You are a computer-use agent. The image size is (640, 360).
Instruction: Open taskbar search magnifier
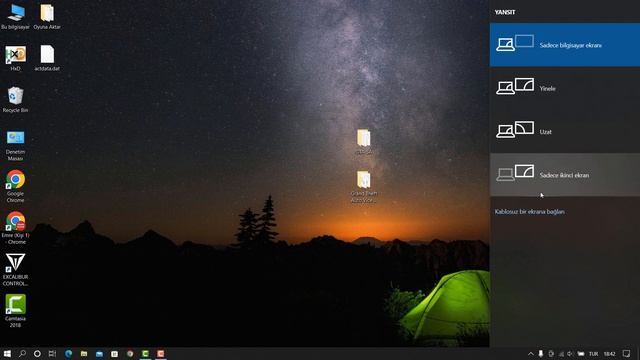pos(22,353)
